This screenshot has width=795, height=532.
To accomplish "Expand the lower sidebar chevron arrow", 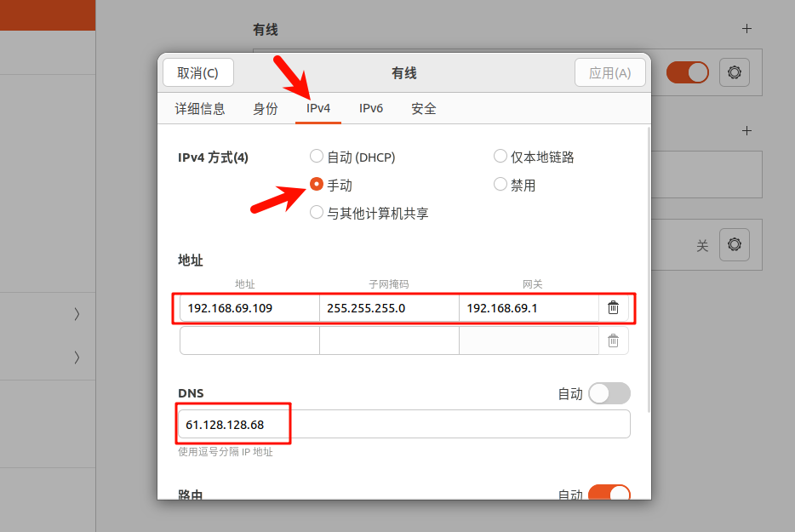I will coord(77,358).
